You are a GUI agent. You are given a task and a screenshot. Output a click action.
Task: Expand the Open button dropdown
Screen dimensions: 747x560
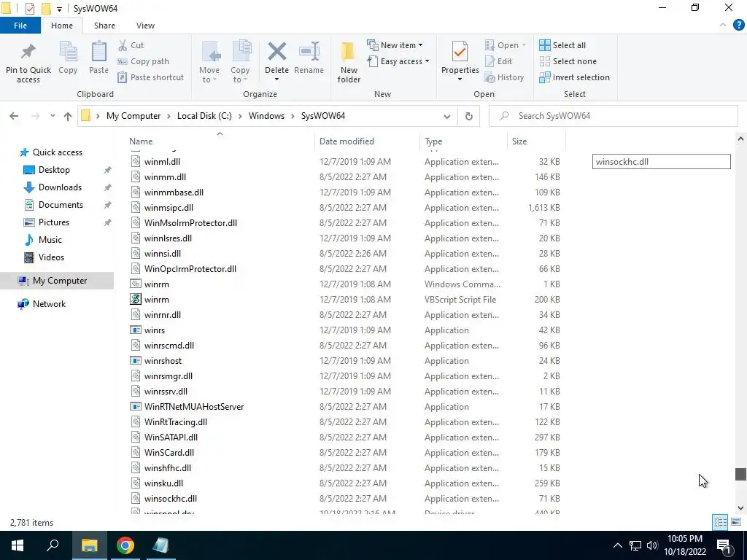point(506,45)
